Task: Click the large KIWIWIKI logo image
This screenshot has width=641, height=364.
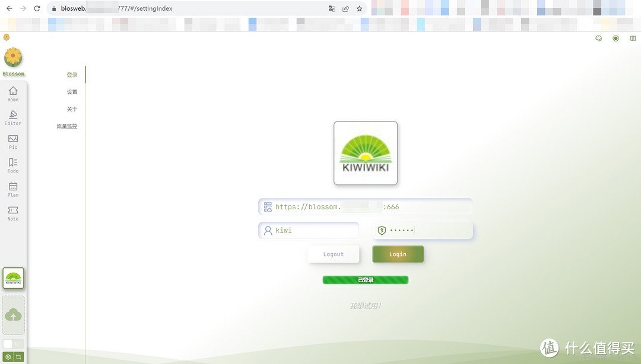Action: coord(366,153)
